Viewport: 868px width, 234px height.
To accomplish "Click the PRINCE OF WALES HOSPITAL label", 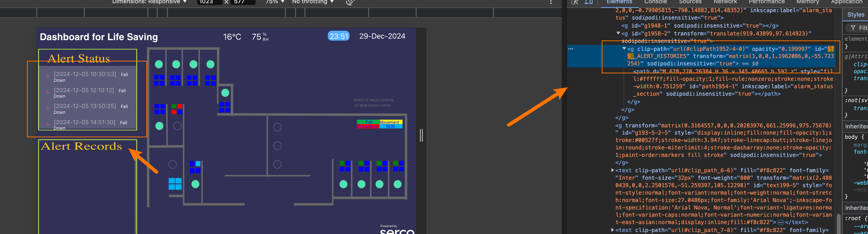I will [x=373, y=100].
